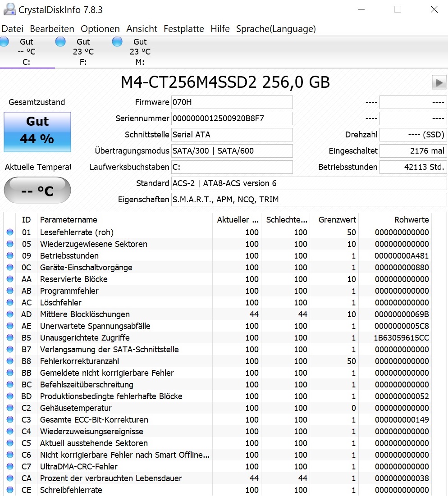
Task: Click the ID column header
Action: [x=26, y=219]
